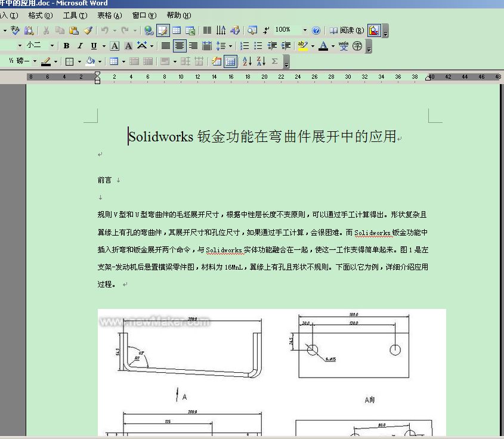Viewport: 504px width, 439px height.
Task: Open the 窗口(W) menu
Action: pos(144,16)
